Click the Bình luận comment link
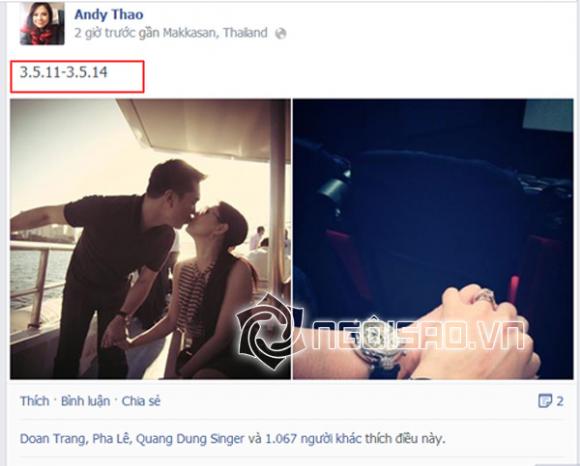 pyautogui.click(x=85, y=401)
